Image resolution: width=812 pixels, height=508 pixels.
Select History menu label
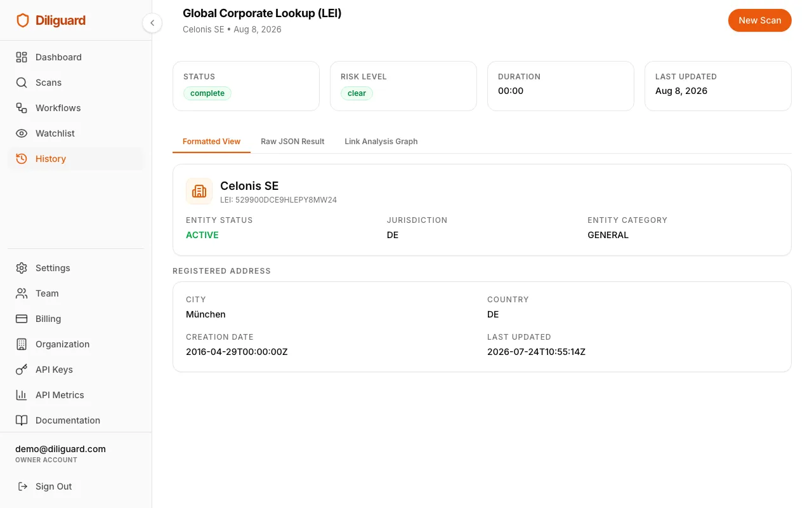[51, 159]
